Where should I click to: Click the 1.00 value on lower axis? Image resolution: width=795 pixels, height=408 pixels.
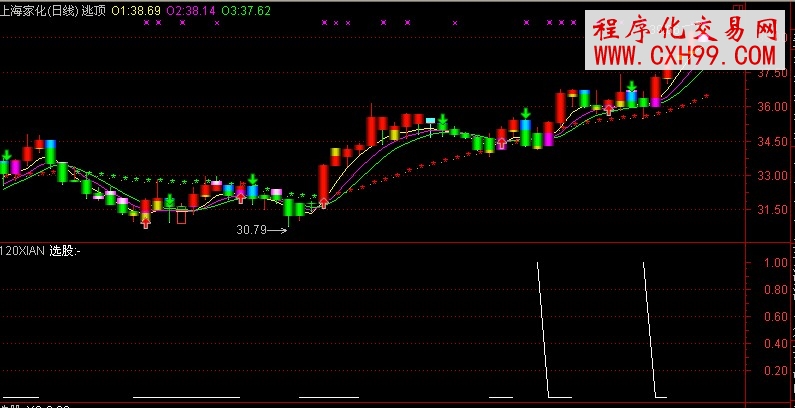click(x=774, y=263)
